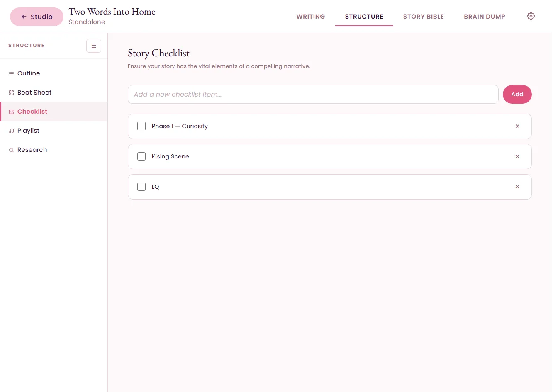
Task: Switch to the Writing tab
Action: coord(311,17)
